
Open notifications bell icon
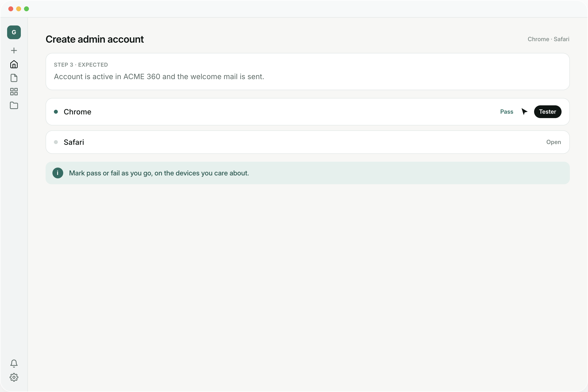[14, 364]
